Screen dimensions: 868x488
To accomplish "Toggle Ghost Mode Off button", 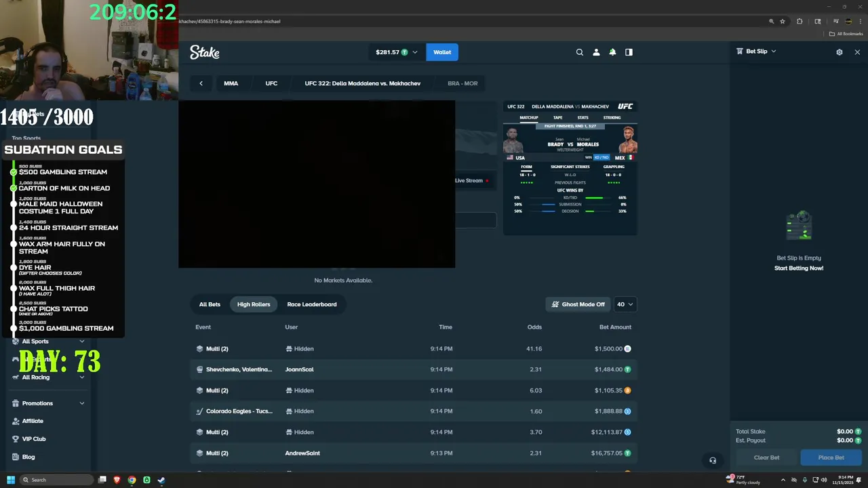I will click(578, 304).
